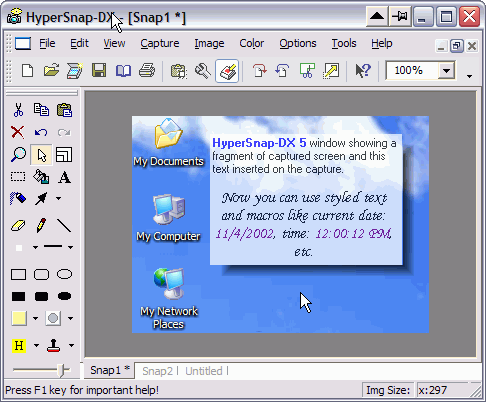This screenshot has width=486, height=402.
Task: Select the dashed rectangle selection tool
Action: point(18,177)
